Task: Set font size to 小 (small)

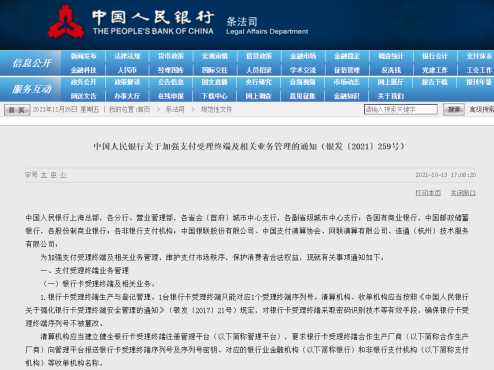Action: 63,175
